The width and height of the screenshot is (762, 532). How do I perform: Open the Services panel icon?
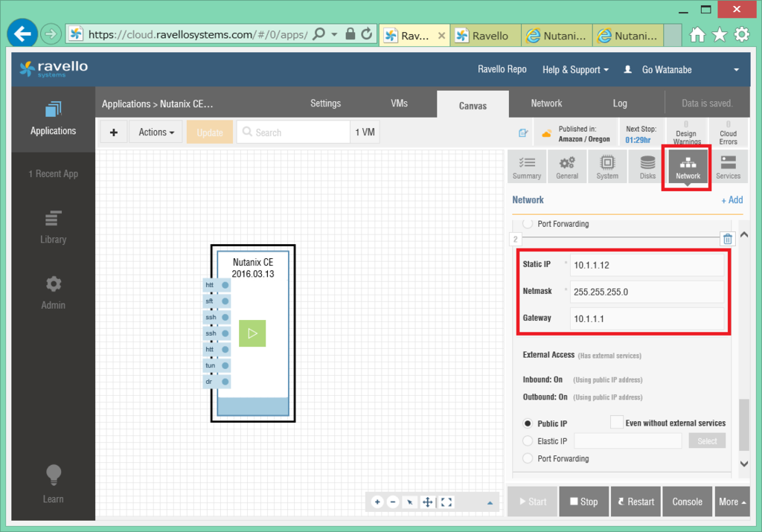pyautogui.click(x=728, y=167)
